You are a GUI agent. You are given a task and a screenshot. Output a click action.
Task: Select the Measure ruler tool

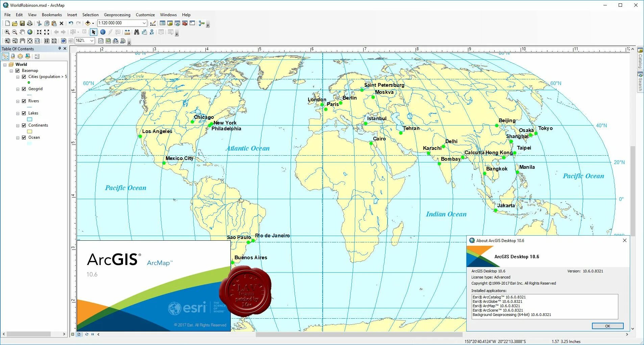pos(127,32)
